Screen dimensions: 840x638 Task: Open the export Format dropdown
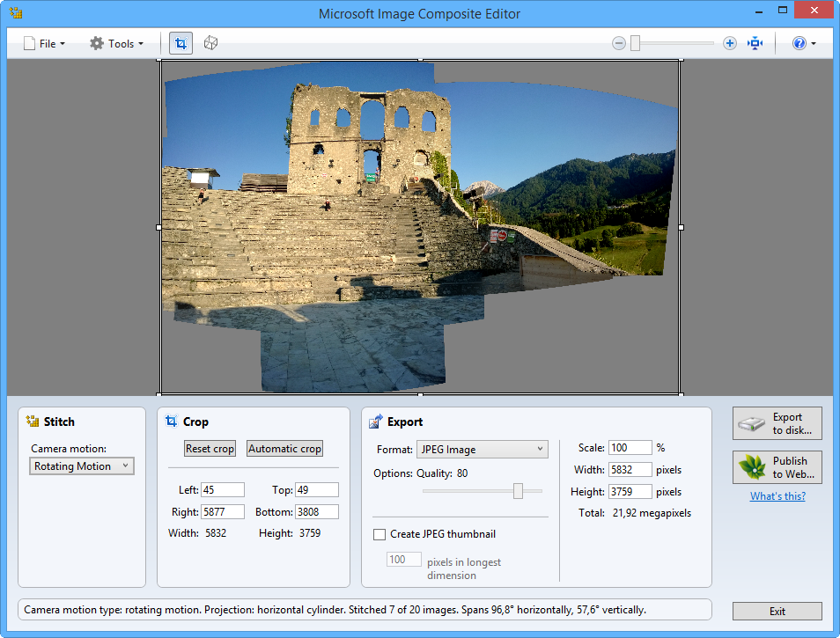(482, 450)
